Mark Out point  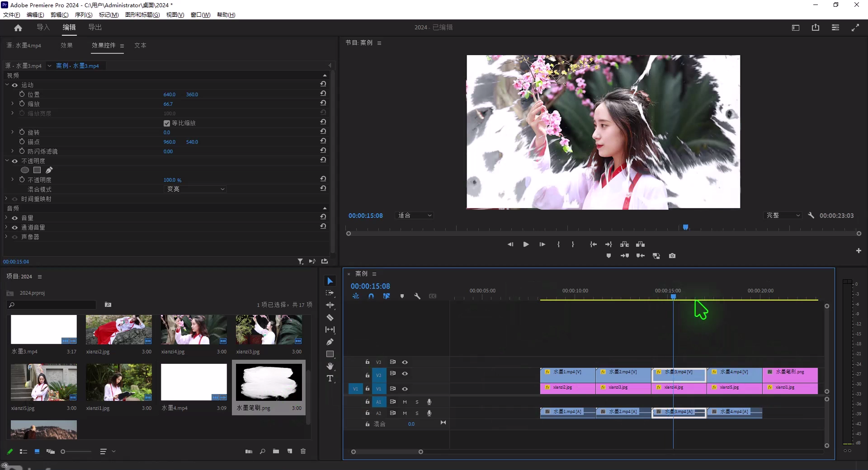point(573,244)
